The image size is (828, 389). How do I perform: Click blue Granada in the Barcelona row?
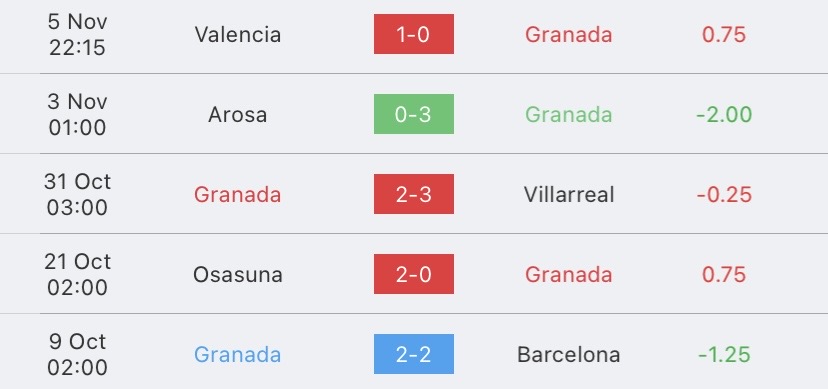pyautogui.click(x=237, y=355)
